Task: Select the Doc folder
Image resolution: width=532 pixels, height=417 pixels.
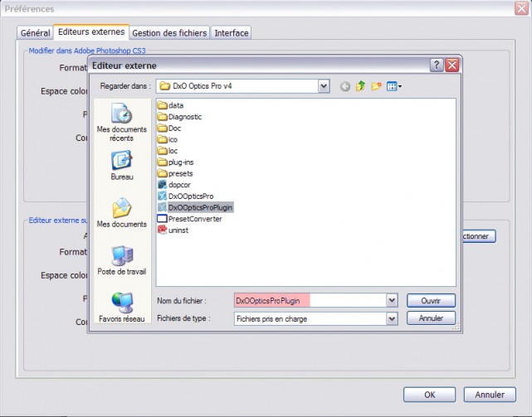Action: (169, 128)
